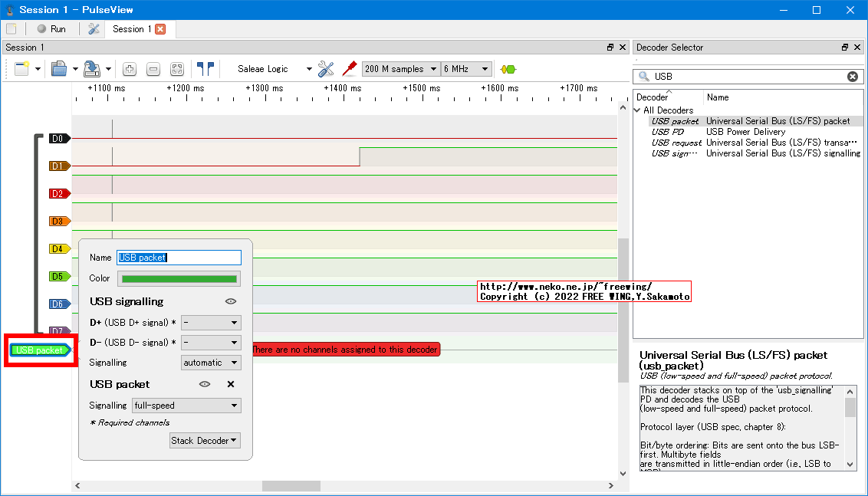868x496 pixels.
Task: Open the new view dropdown arrow
Action: [x=38, y=69]
